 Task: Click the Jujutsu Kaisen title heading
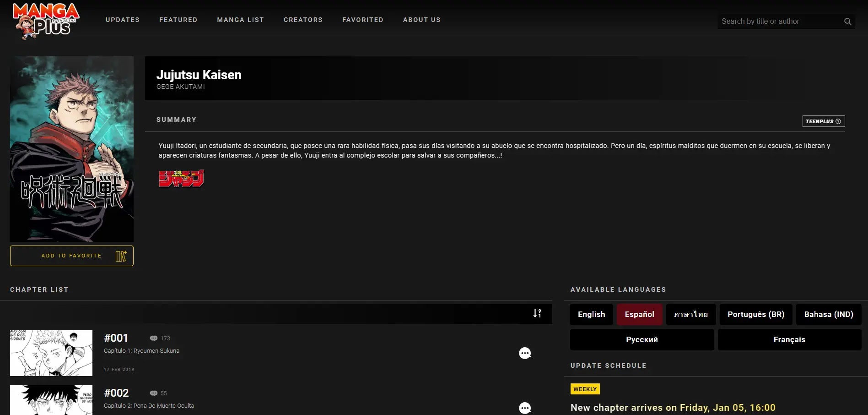[199, 75]
